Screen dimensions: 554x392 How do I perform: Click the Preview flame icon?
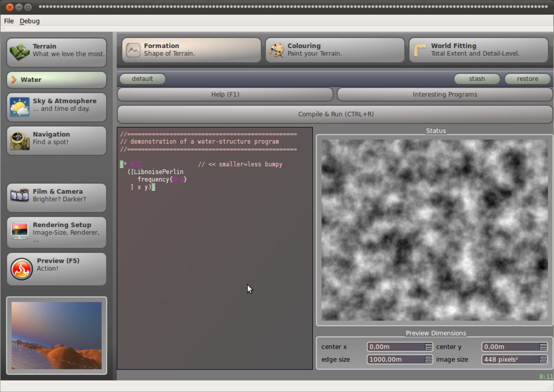[x=22, y=269]
